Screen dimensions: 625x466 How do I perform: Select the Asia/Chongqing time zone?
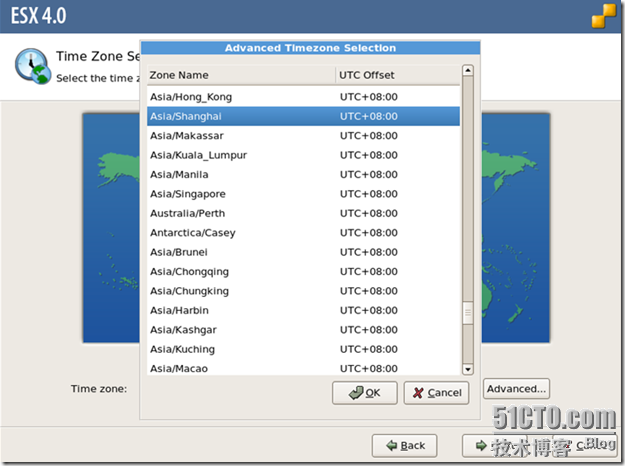pyautogui.click(x=303, y=271)
